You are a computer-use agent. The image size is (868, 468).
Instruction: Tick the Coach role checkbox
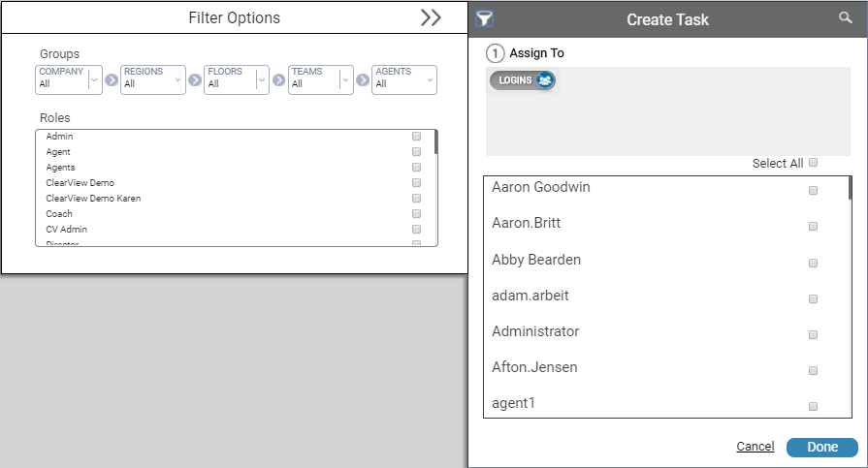click(x=416, y=214)
